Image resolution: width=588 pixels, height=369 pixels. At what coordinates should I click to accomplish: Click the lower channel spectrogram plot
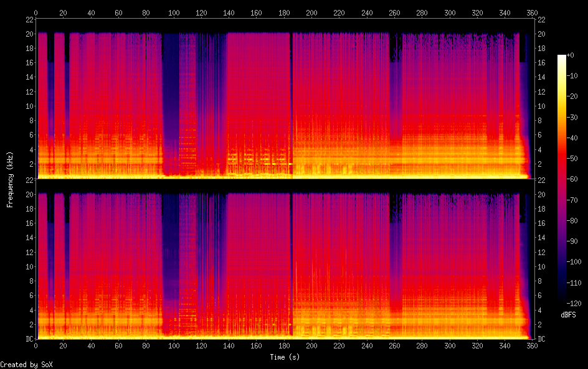pyautogui.click(x=285, y=259)
